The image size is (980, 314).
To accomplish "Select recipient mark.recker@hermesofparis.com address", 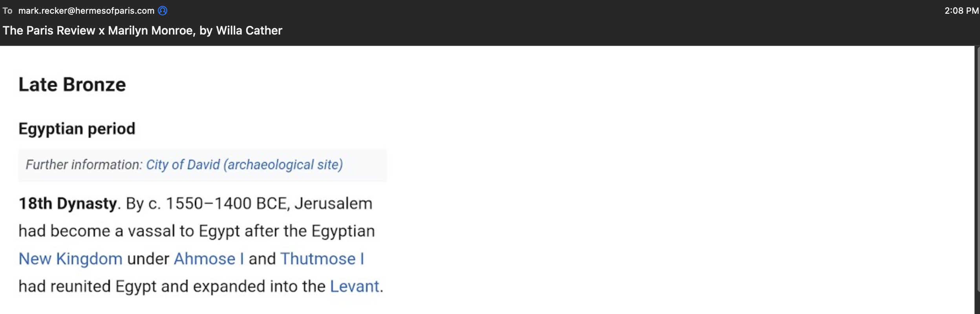I will coord(86,11).
